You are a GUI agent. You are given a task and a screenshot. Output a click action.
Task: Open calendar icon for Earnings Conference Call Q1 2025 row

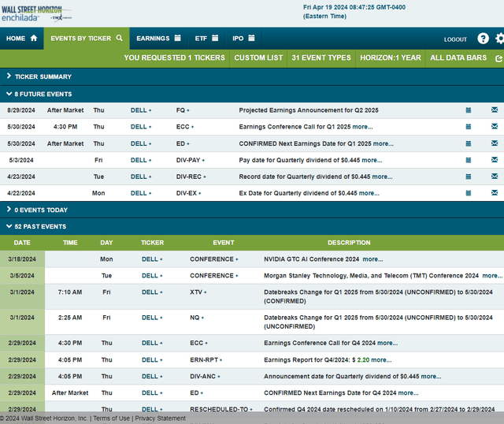pyautogui.click(x=469, y=127)
